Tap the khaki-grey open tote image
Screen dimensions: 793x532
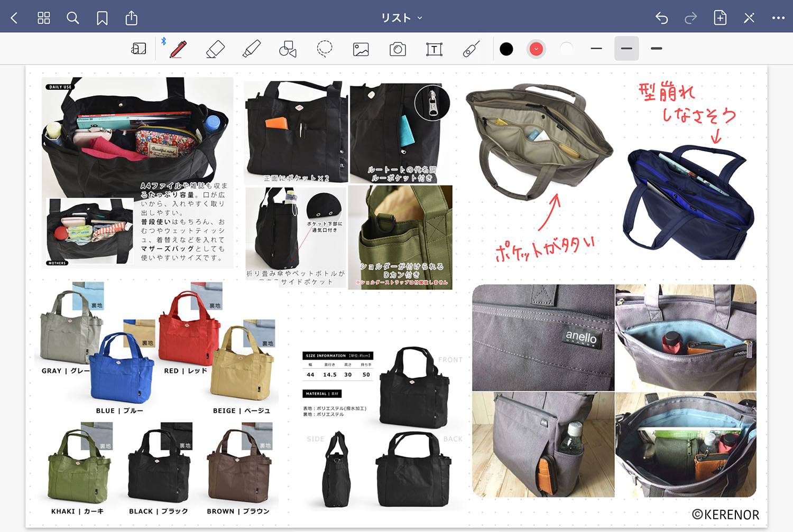pyautogui.click(x=539, y=142)
